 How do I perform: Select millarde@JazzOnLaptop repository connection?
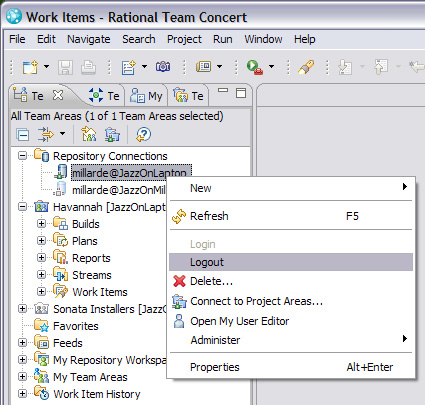131,173
